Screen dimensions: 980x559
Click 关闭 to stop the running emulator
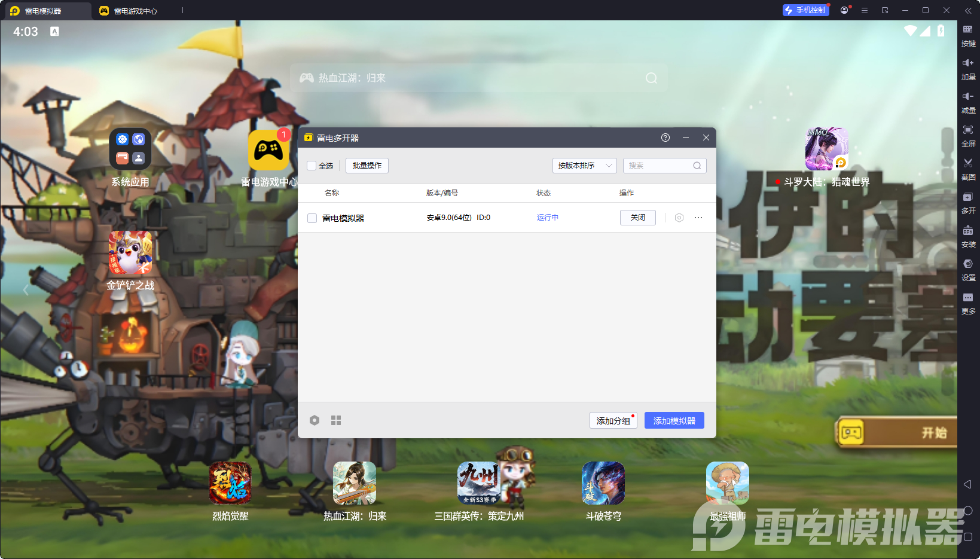tap(638, 218)
